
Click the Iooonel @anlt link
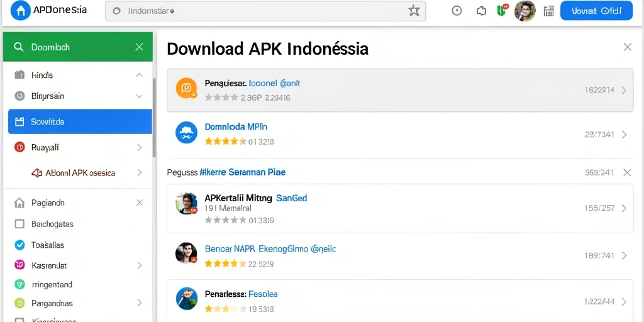pyautogui.click(x=274, y=83)
